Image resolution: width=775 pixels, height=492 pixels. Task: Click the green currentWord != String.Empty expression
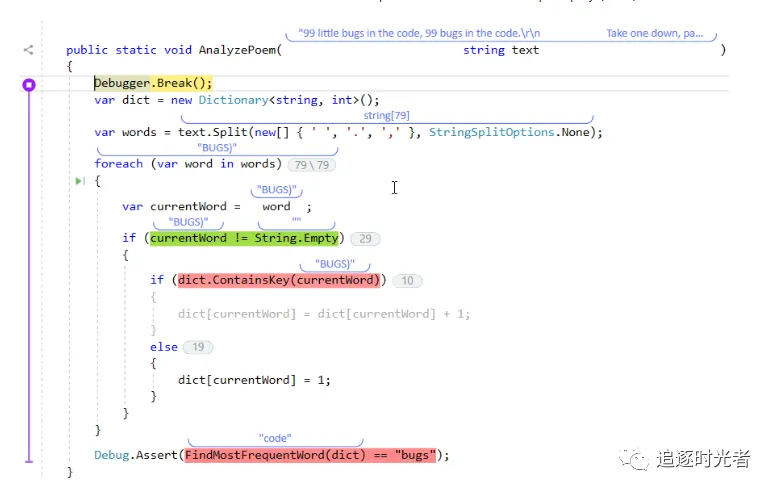coord(245,238)
